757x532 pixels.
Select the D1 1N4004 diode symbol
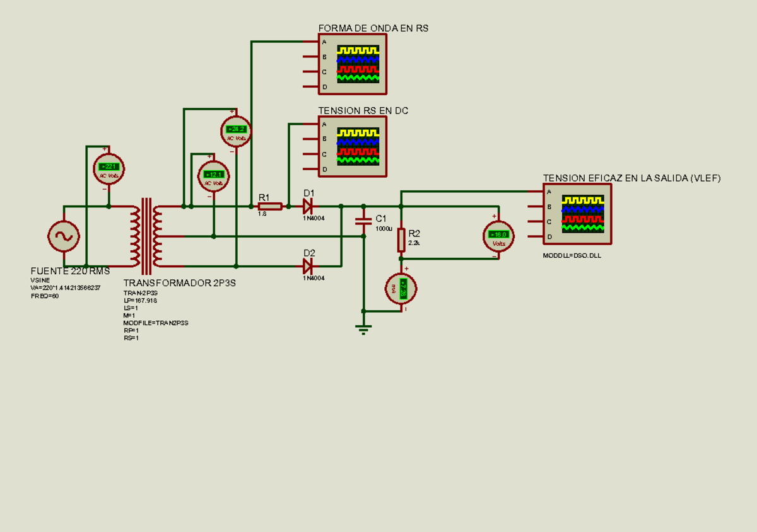[307, 205]
